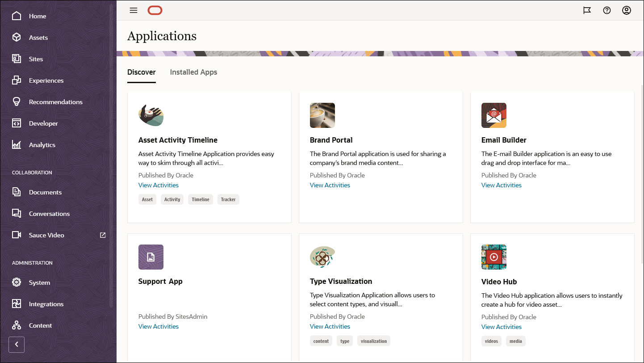The height and width of the screenshot is (363, 644).
Task: Toggle the navigation drawer with the hamburger icon
Action: click(133, 10)
